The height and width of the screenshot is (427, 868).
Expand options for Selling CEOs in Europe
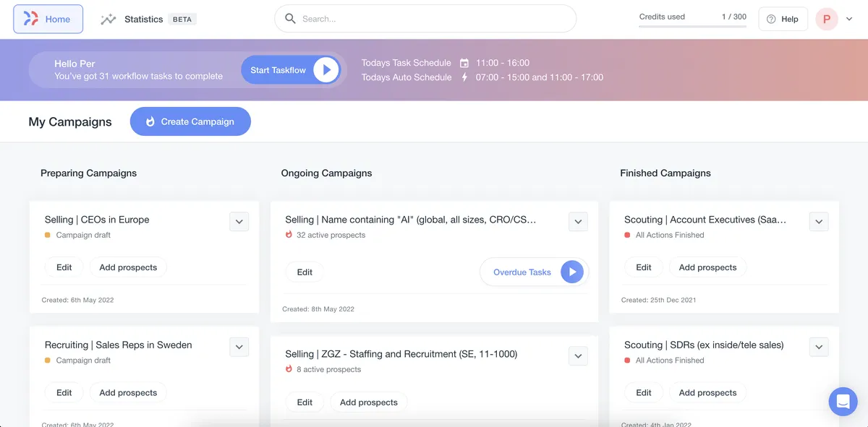pyautogui.click(x=239, y=222)
